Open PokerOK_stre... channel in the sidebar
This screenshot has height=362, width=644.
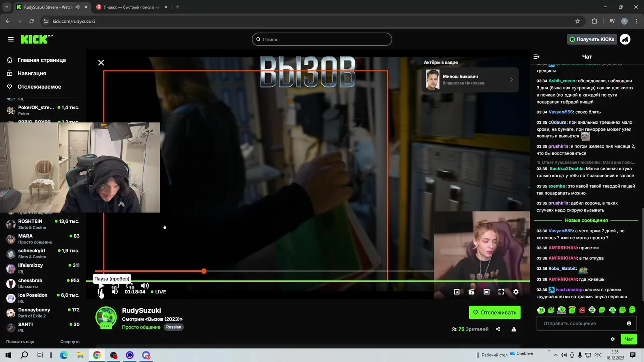[x=43, y=110]
